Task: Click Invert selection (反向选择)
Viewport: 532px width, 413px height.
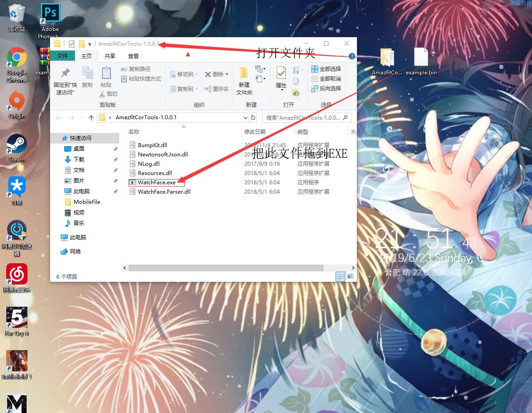Action: (x=326, y=89)
